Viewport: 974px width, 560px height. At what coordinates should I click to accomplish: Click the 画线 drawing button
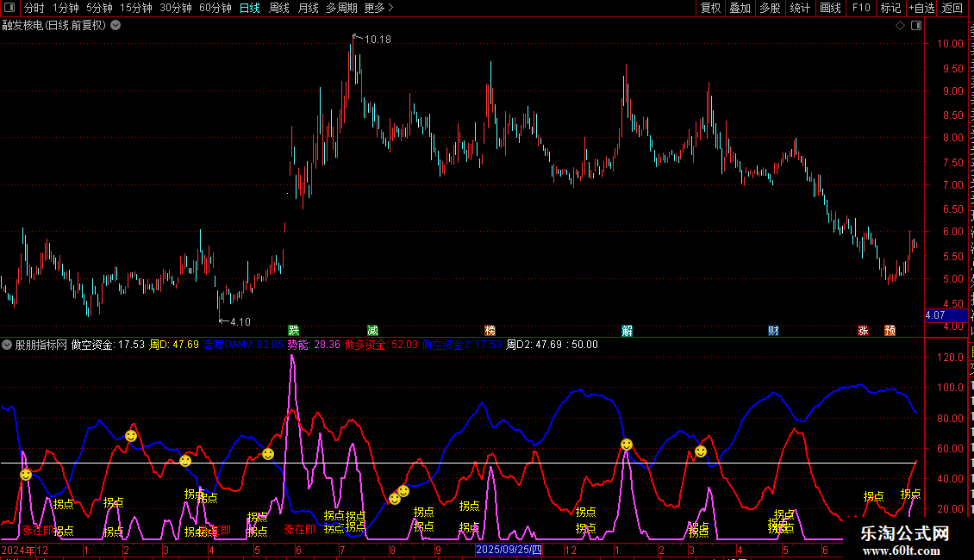pos(831,8)
